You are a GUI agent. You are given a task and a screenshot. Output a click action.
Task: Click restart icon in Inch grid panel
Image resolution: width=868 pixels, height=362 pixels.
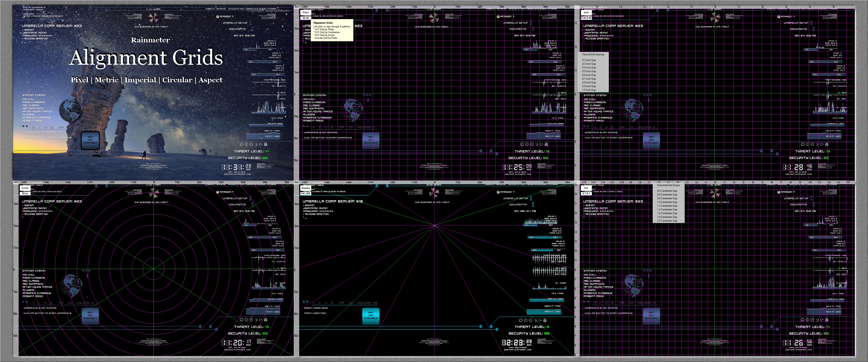click(803, 144)
